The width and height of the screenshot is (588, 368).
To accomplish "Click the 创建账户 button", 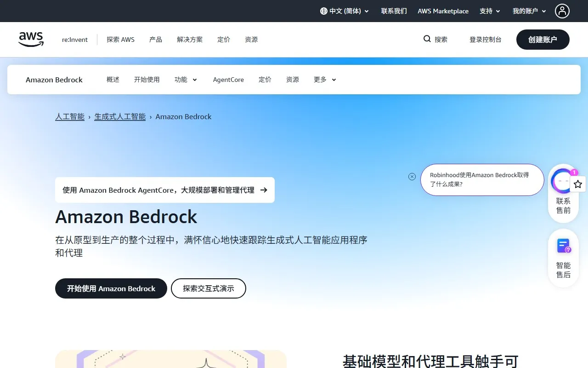I will (x=543, y=40).
